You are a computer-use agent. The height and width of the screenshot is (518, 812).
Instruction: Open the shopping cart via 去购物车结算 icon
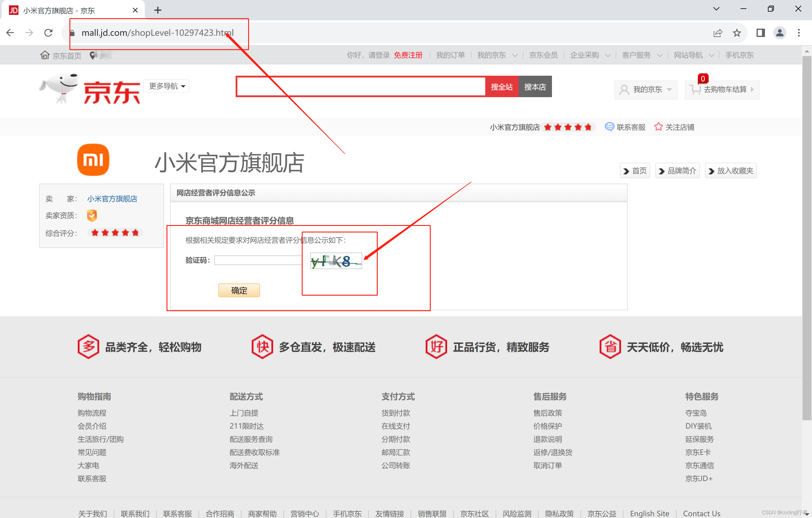pos(696,89)
